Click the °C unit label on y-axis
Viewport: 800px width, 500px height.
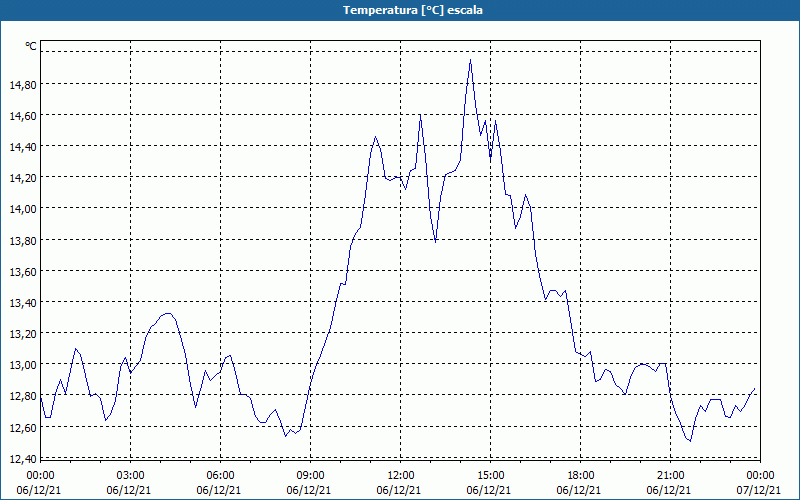click(x=31, y=46)
